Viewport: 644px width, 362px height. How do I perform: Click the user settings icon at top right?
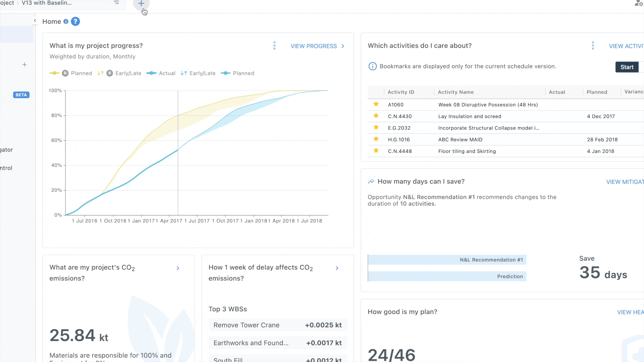[x=638, y=3]
